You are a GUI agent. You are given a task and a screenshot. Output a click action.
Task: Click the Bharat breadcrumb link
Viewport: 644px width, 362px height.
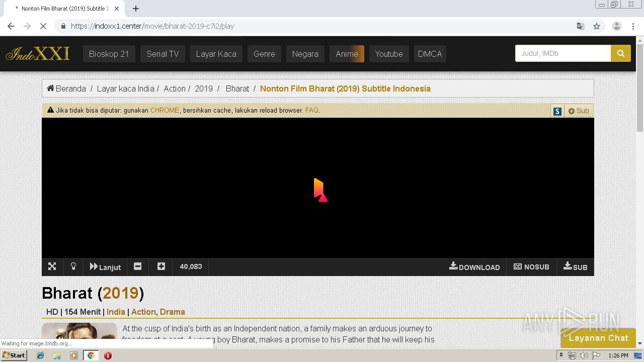tap(237, 88)
